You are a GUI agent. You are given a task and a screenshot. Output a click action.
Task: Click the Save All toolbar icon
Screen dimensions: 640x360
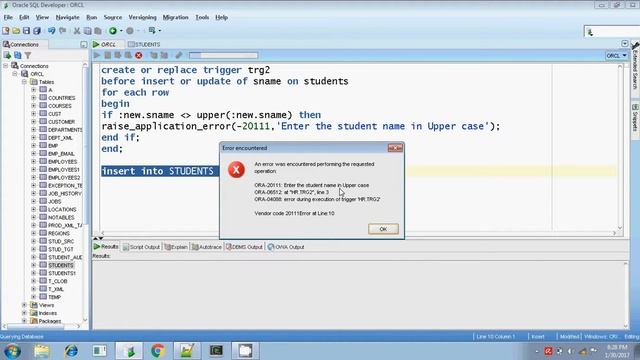tap(37, 31)
